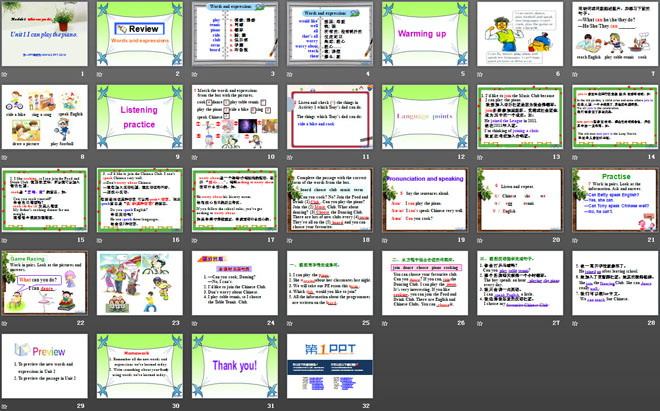The width and height of the screenshot is (660, 411).
Task: Open slide 4 vocabulary list thumbnail
Action: coord(330,34)
